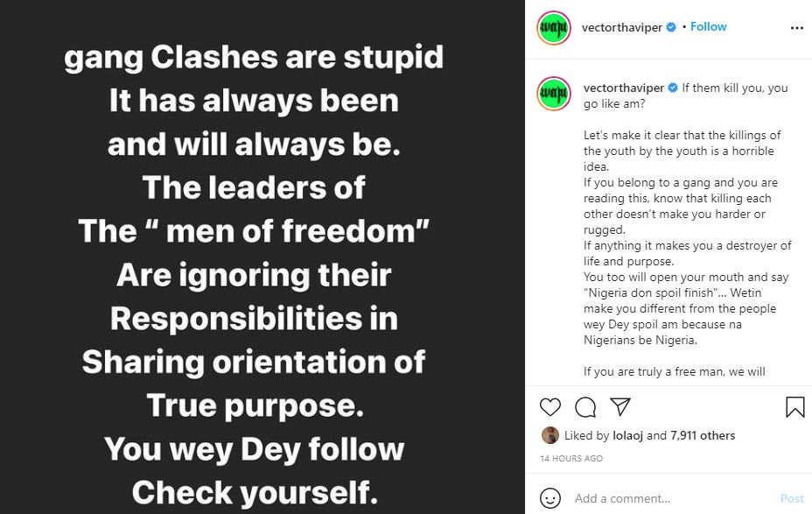Save the post with the bookmark icon
This screenshot has height=514, width=812.
click(794, 406)
